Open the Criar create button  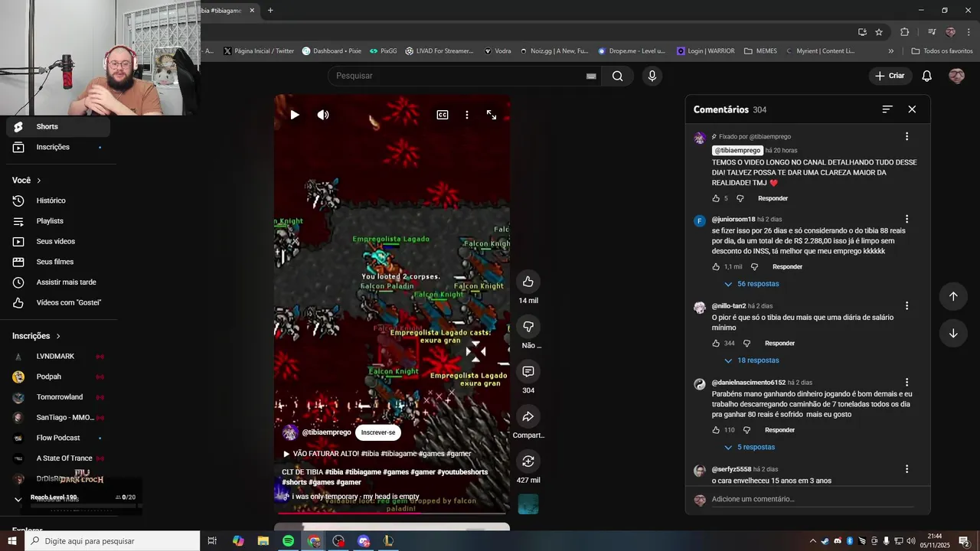click(x=890, y=76)
